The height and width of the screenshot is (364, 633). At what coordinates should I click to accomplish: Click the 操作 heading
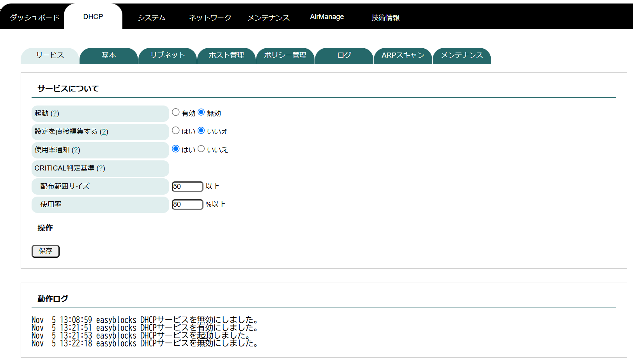(45, 228)
